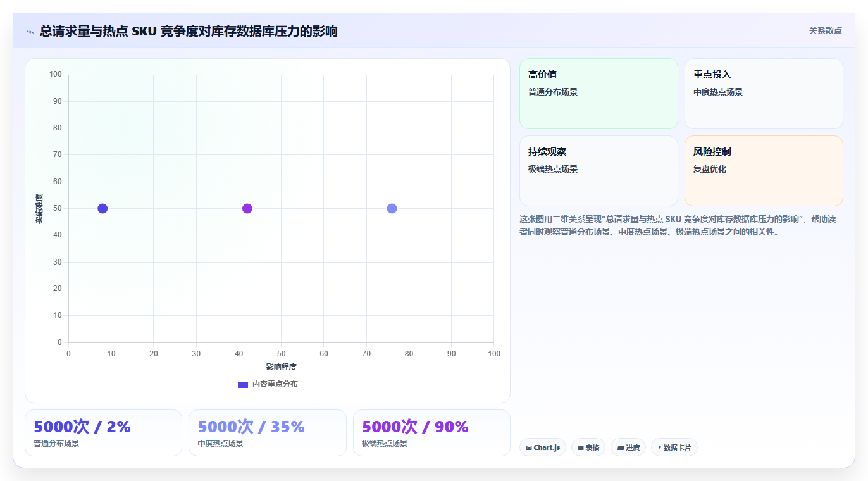Open the 高价值 quadrant card

598,94
